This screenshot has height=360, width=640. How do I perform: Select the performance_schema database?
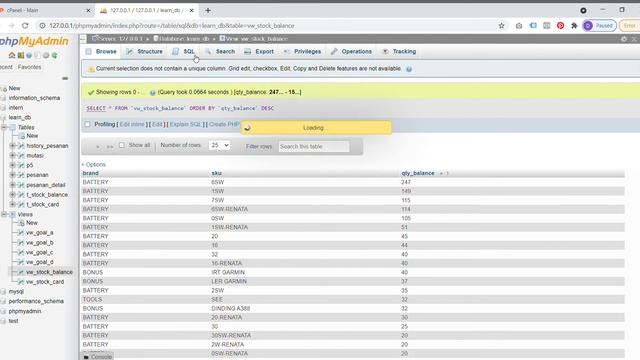point(36,301)
